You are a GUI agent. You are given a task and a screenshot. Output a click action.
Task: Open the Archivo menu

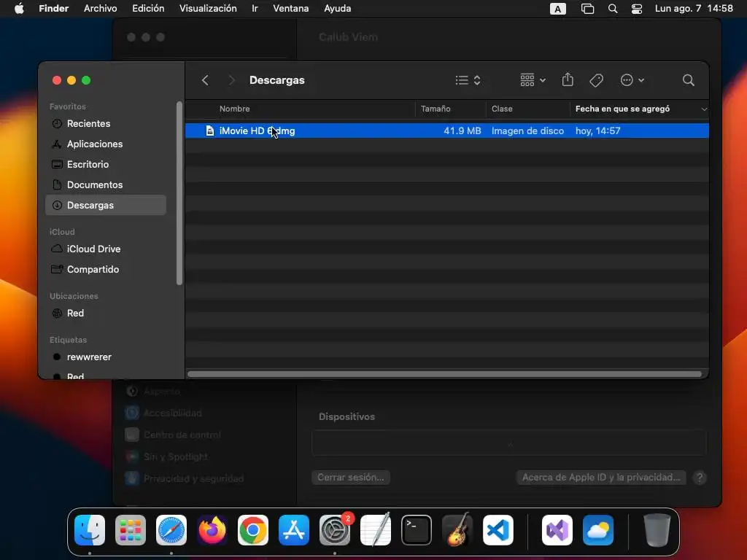tap(101, 9)
